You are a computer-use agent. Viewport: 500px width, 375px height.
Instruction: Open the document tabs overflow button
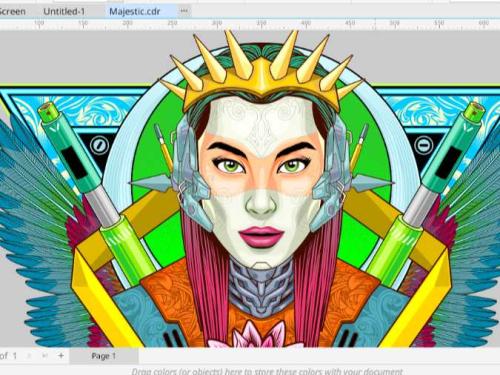pos(184,11)
